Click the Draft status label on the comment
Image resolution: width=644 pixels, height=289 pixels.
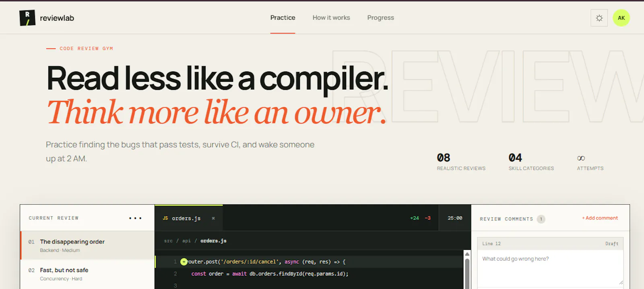612,244
